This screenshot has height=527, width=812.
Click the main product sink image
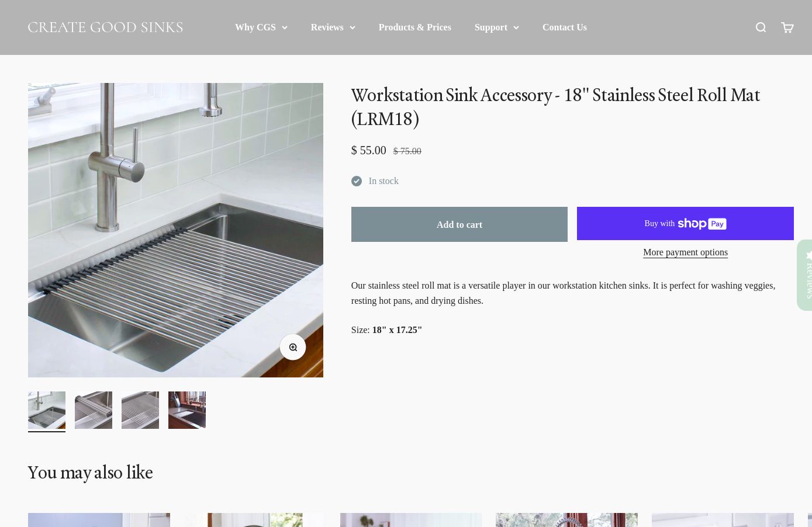tap(175, 230)
